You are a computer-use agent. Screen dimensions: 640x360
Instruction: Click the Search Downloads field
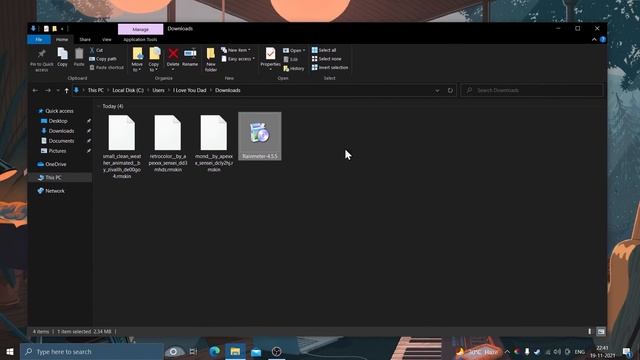click(x=532, y=90)
